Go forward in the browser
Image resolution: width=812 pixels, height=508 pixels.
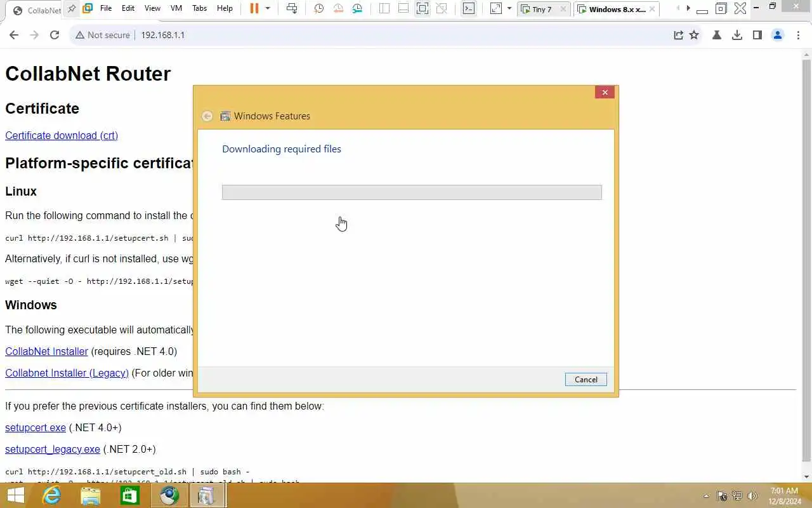[x=34, y=35]
